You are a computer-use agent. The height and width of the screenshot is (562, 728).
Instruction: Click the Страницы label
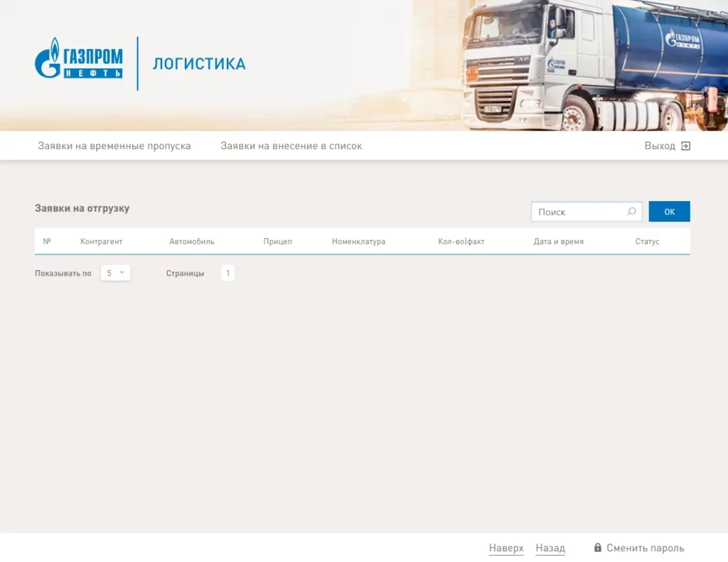185,274
